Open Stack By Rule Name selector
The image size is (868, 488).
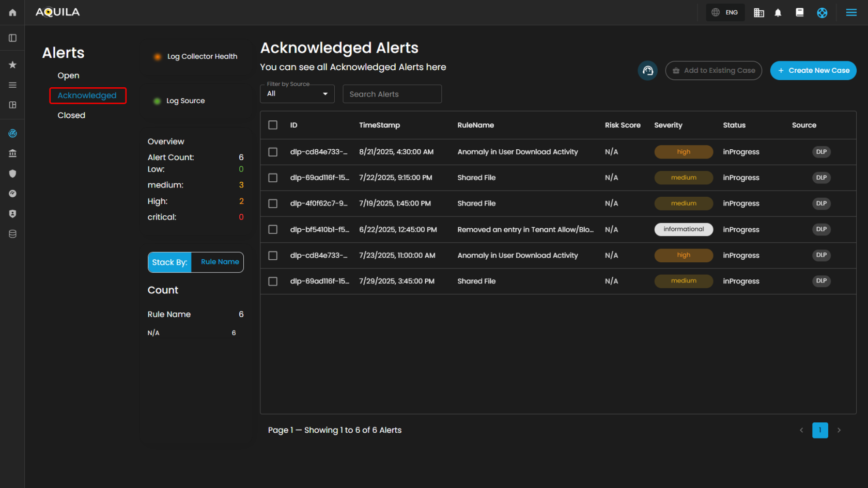click(220, 262)
